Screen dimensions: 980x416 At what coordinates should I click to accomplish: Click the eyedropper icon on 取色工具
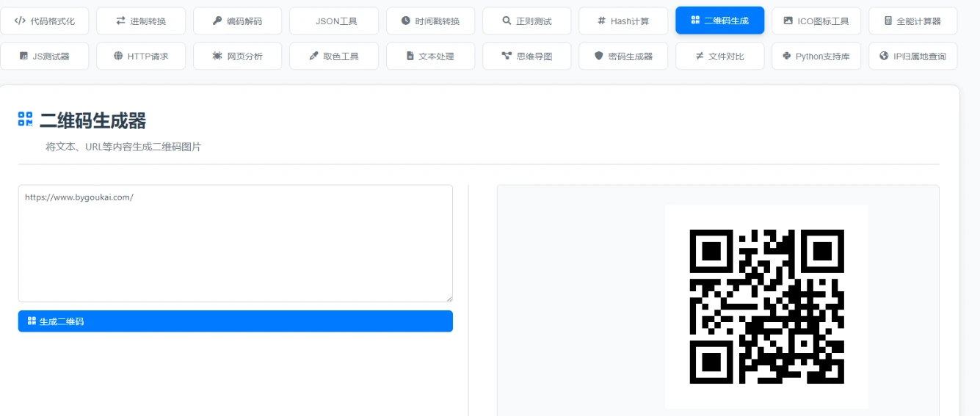point(314,56)
